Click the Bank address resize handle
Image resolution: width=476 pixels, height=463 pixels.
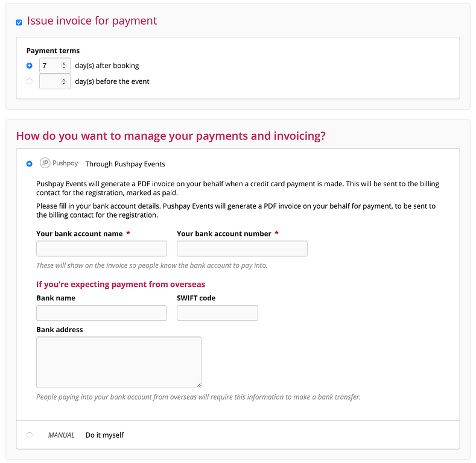pyautogui.click(x=198, y=385)
